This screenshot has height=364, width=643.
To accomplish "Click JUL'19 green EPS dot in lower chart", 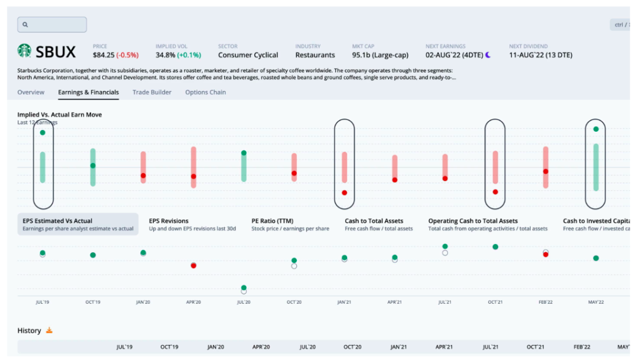I will 43,253.
